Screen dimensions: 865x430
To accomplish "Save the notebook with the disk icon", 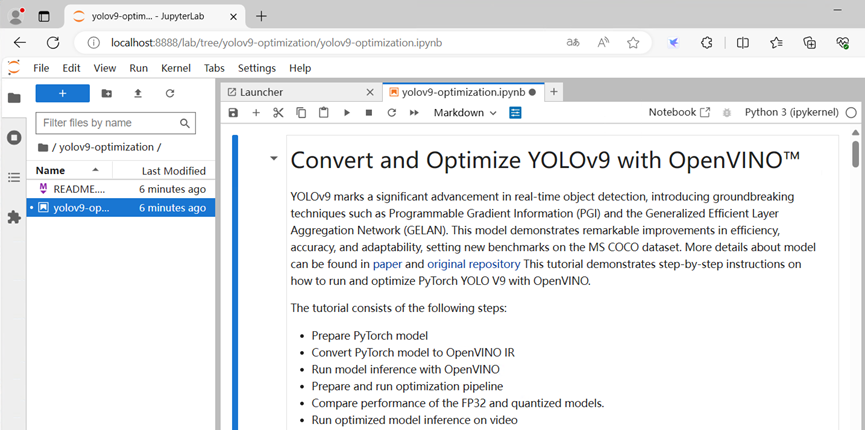I will click(233, 113).
